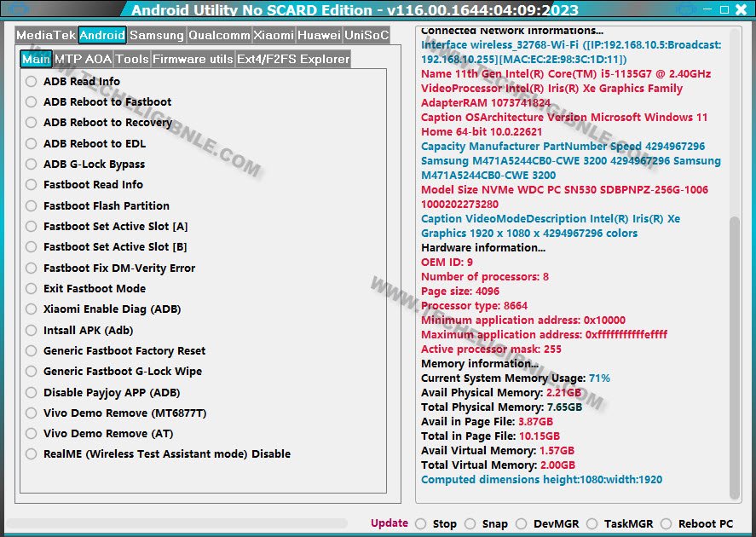This screenshot has width=756, height=537.
Task: Click 'Avail Physical Memory: 2.21GB' line
Action: [501, 392]
